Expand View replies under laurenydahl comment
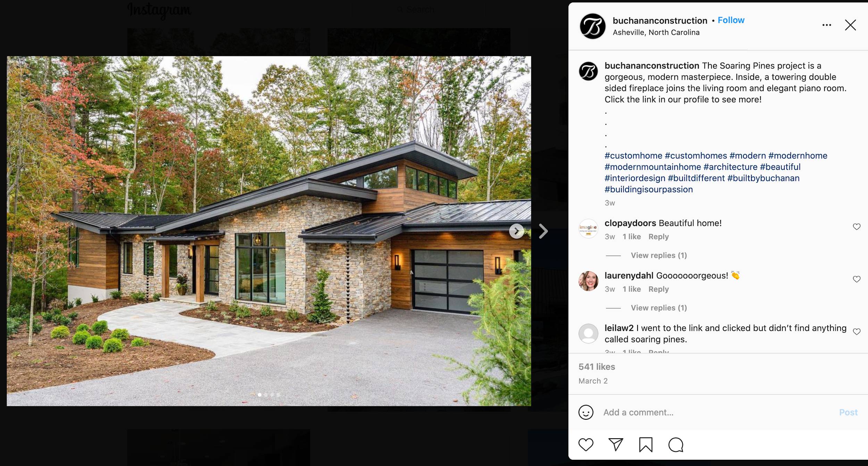The image size is (868, 466). pos(659,308)
